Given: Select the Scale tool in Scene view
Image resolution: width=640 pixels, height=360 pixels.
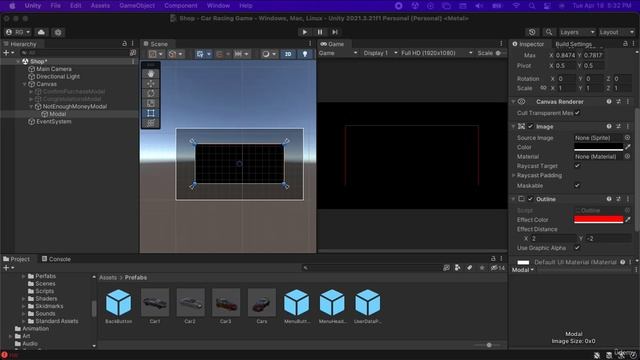Looking at the screenshot, I should 151,103.
